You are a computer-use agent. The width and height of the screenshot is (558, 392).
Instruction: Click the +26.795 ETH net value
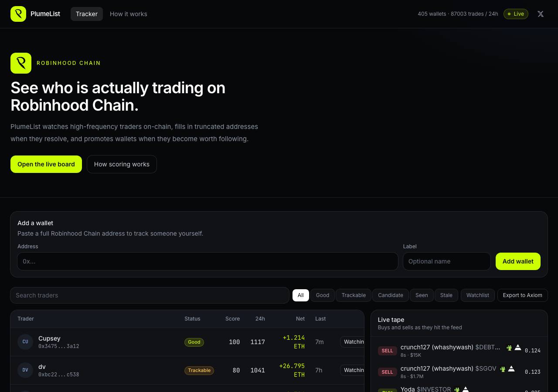(292, 370)
